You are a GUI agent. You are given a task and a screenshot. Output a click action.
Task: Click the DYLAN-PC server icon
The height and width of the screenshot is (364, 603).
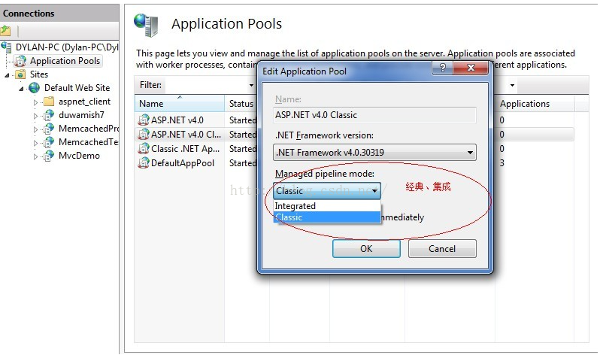[6, 47]
